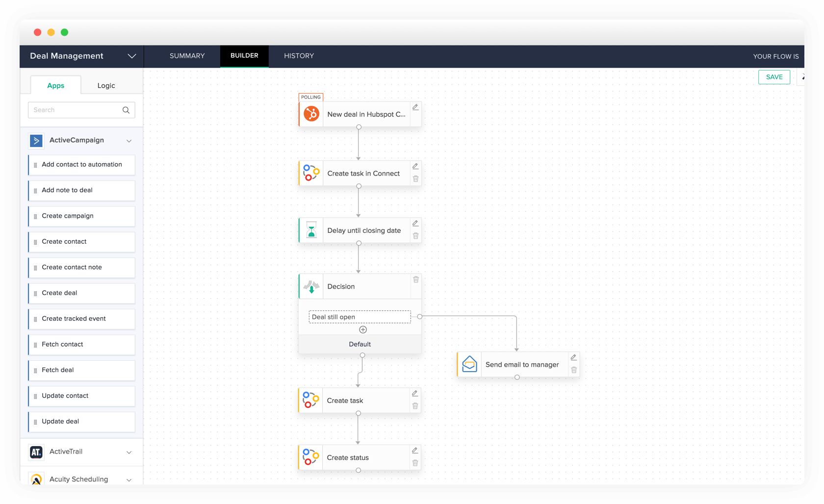Click the search magnifier icon

(126, 110)
